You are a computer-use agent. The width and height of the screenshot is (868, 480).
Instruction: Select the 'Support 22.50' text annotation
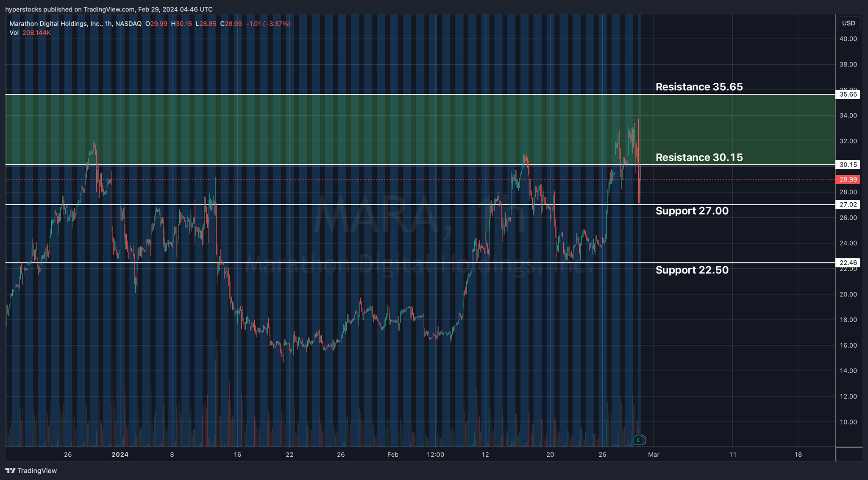tap(692, 270)
